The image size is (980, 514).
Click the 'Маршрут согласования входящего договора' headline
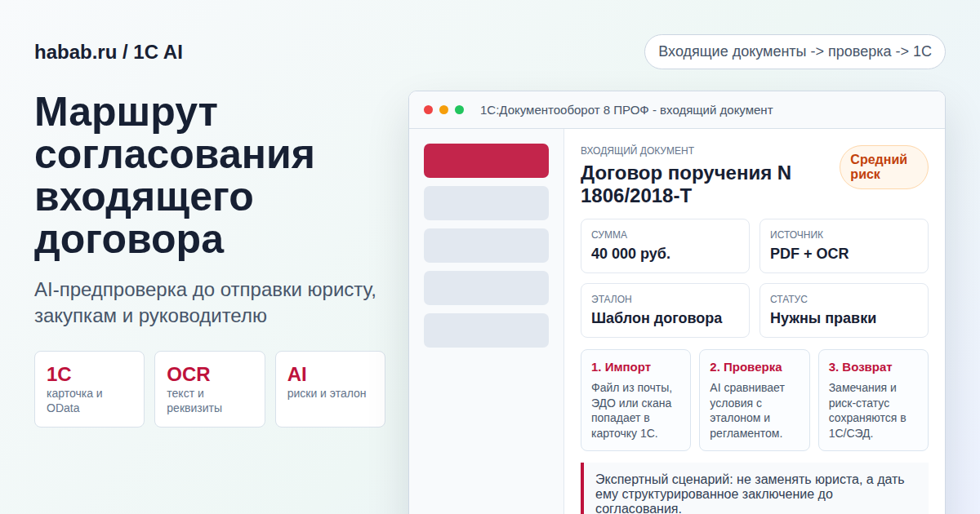[175, 175]
